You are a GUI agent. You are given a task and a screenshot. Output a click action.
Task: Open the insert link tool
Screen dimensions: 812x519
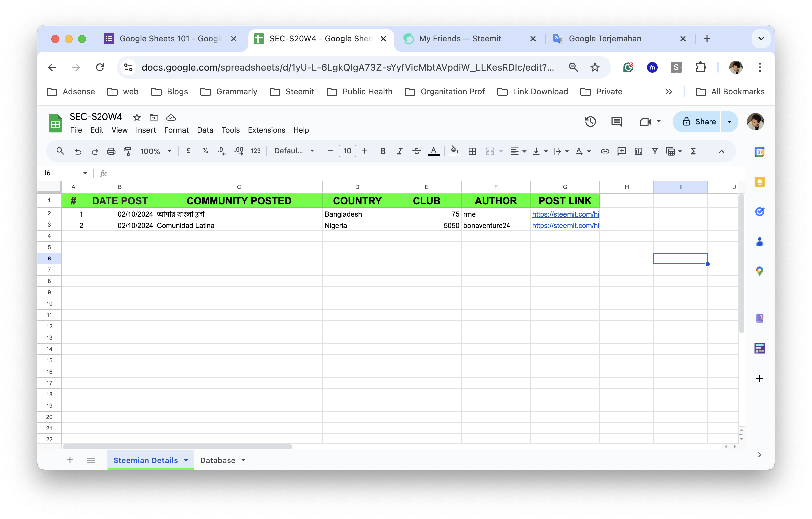pos(605,151)
